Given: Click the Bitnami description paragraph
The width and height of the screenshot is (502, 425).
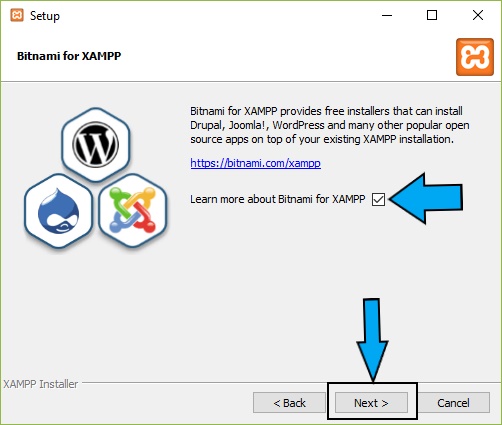Looking at the screenshot, I should click(x=330, y=125).
